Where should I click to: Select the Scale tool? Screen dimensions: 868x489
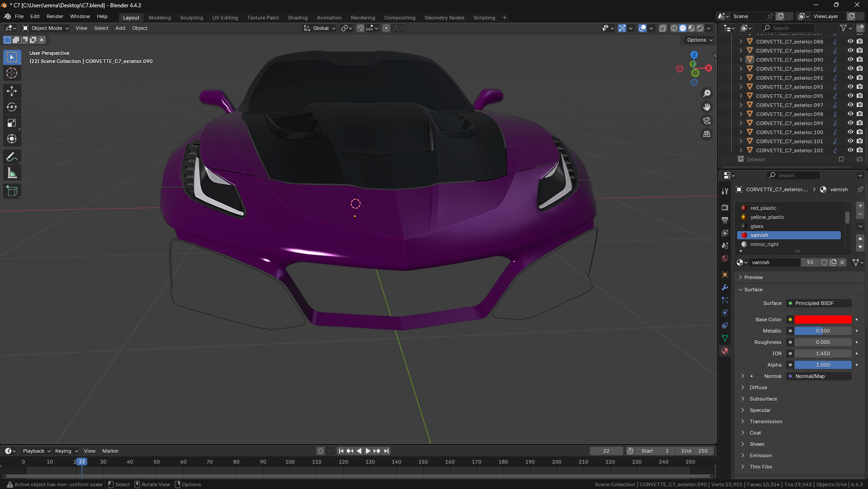12,123
